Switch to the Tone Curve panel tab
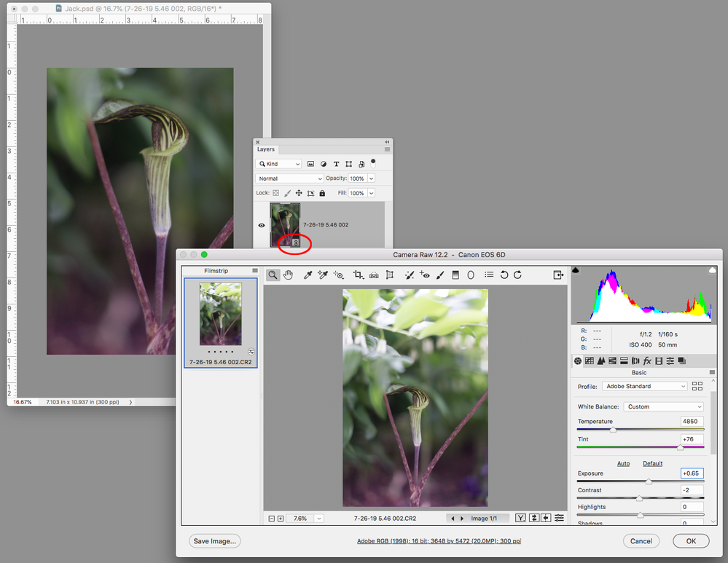 (590, 361)
